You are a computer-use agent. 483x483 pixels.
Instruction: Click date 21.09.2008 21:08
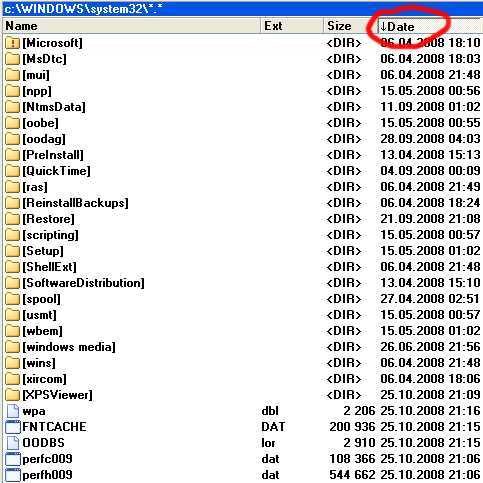[x=430, y=219]
